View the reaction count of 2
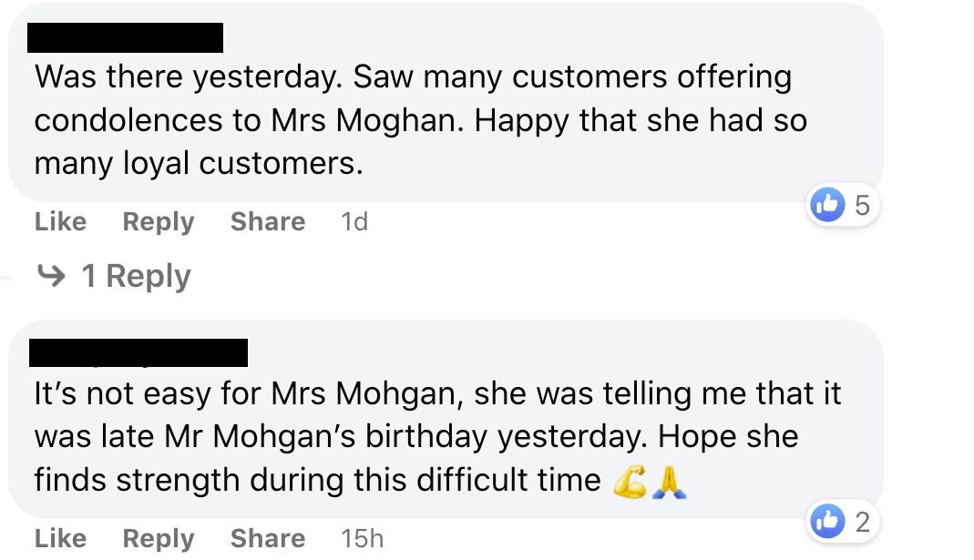Viewport: 974px width, 560px height. 862,522
